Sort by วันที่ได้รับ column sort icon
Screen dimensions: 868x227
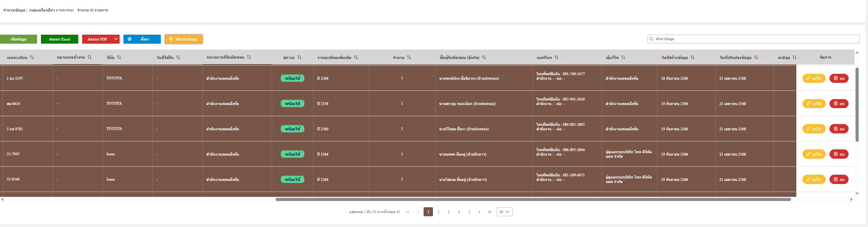click(178, 58)
